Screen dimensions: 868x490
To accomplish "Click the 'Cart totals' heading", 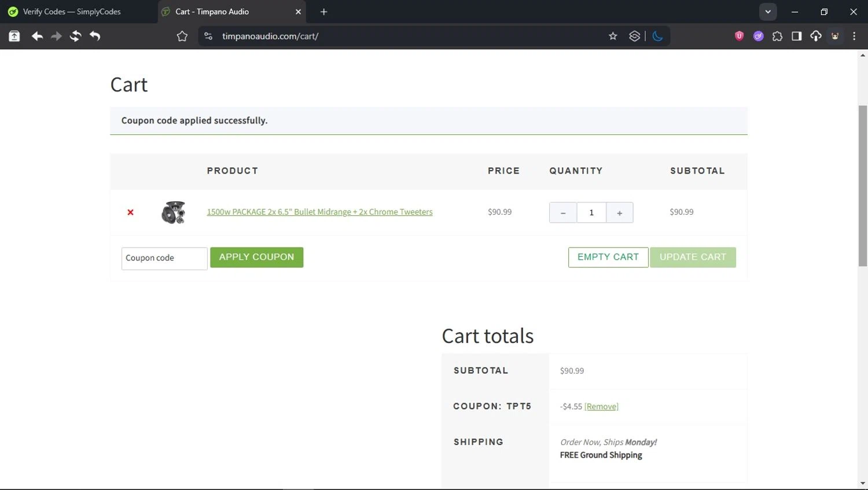I will 488,336.
